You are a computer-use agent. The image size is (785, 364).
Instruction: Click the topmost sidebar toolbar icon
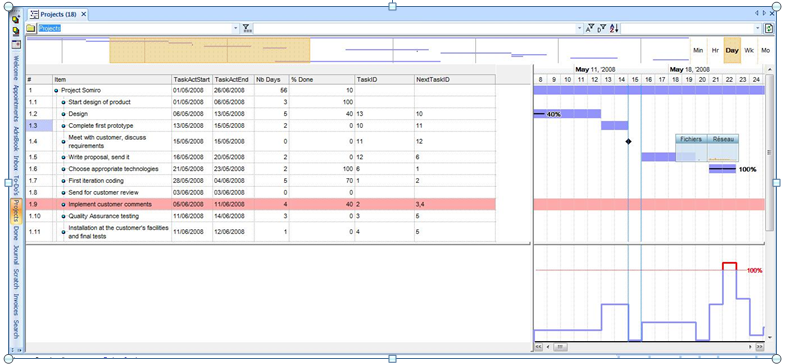(x=16, y=19)
